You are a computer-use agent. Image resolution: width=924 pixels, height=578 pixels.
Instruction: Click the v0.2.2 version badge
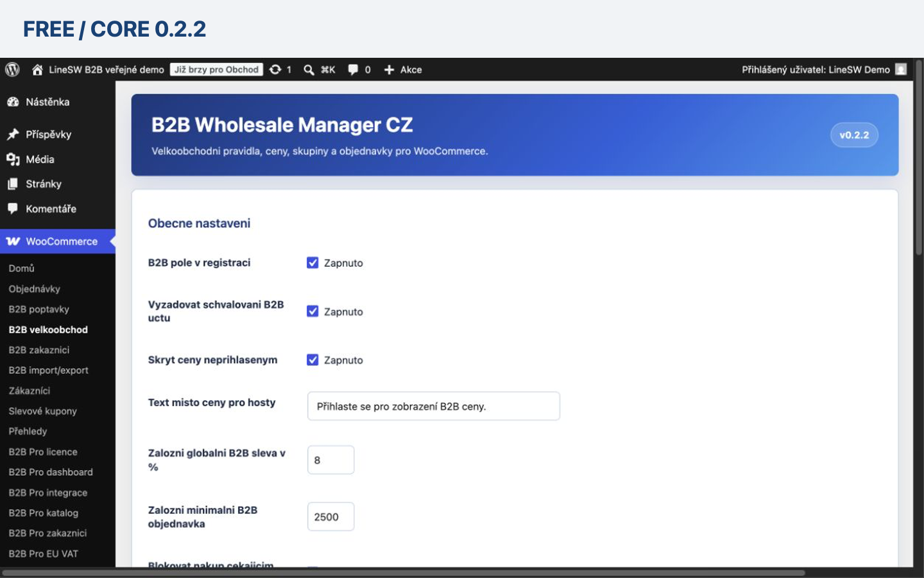point(854,135)
